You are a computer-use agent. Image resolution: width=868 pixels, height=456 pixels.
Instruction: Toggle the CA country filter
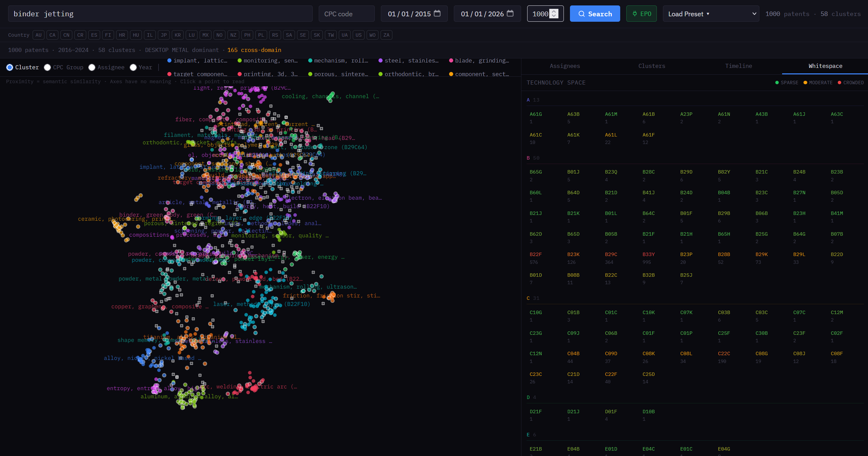click(52, 35)
